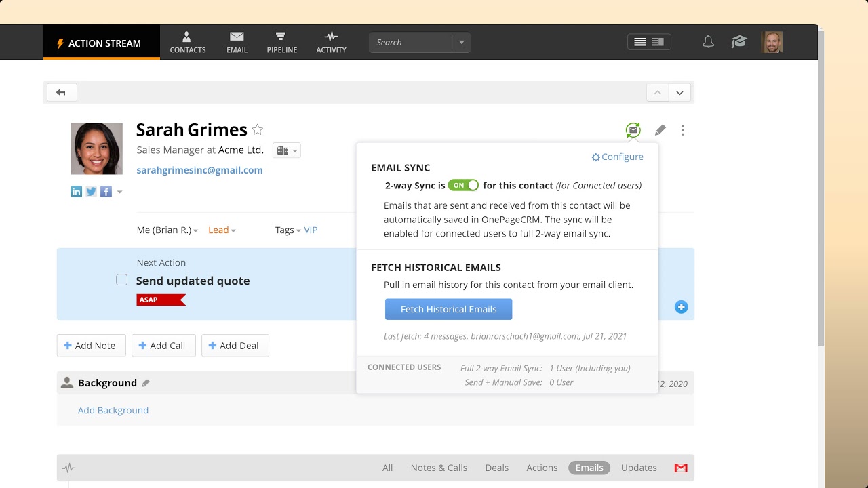Open Configure email sync settings

pos(617,157)
